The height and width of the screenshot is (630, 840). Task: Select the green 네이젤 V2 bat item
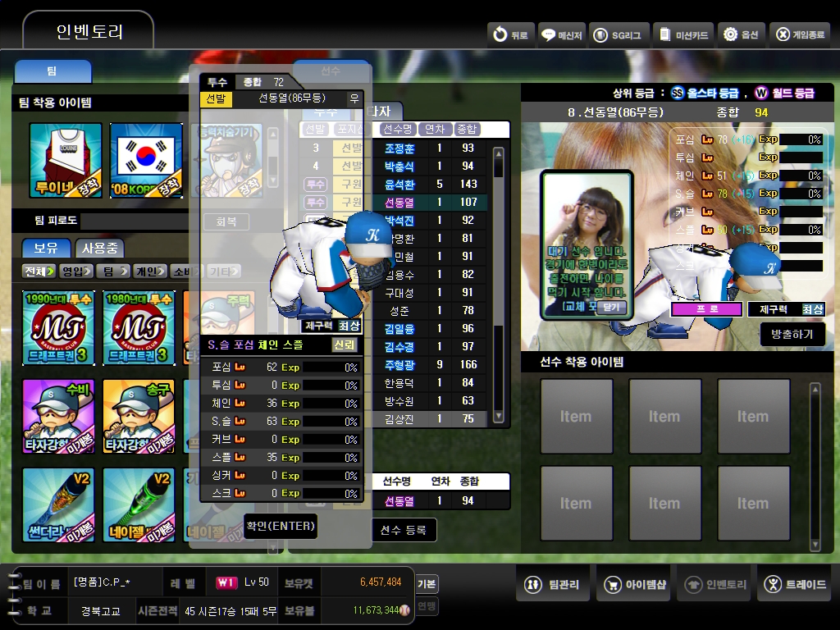click(x=139, y=504)
